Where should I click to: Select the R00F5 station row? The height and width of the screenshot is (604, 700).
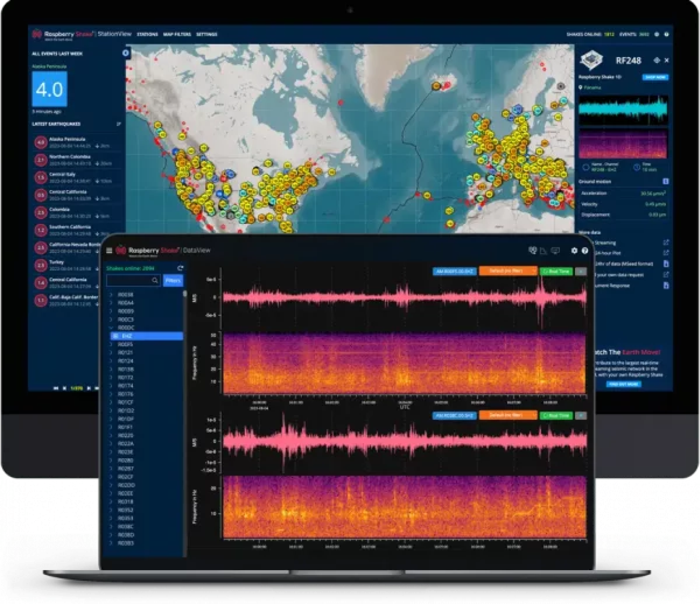click(x=146, y=345)
